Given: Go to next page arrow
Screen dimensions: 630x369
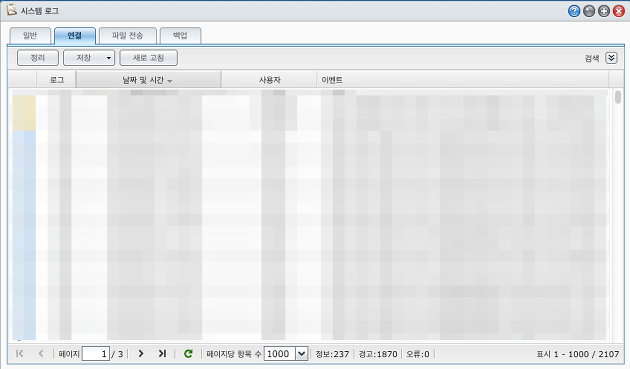Looking at the screenshot, I should click(141, 353).
